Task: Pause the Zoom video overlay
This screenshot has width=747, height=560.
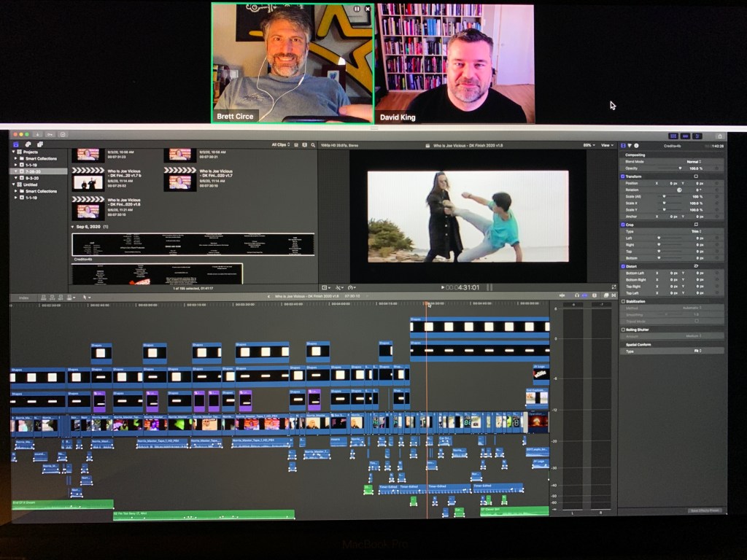Action: (357, 9)
